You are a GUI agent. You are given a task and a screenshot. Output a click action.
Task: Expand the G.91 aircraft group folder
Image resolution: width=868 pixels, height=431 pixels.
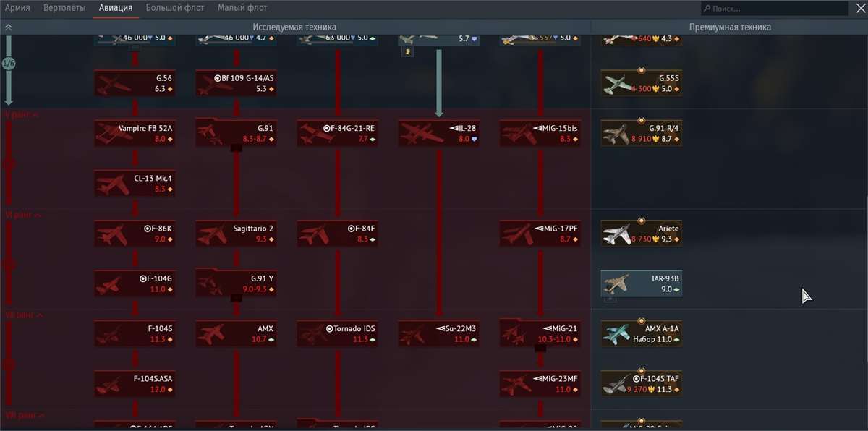click(x=236, y=133)
